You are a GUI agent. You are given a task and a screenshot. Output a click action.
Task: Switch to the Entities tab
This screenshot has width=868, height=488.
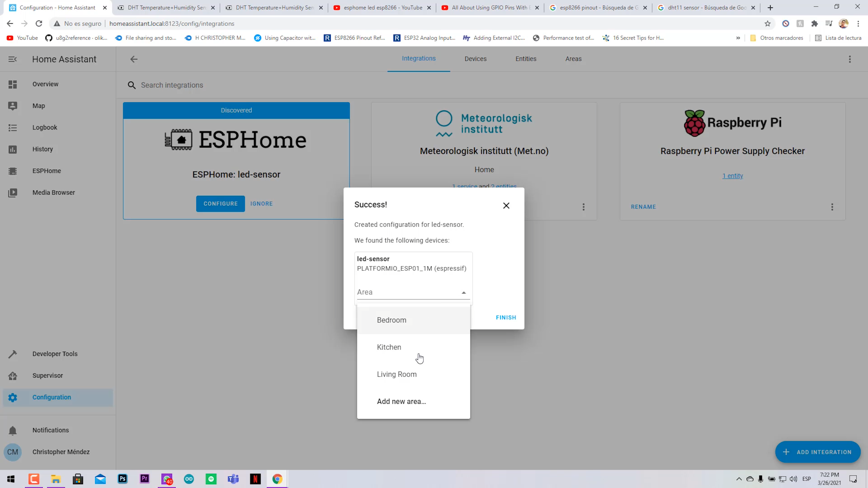pos(526,59)
